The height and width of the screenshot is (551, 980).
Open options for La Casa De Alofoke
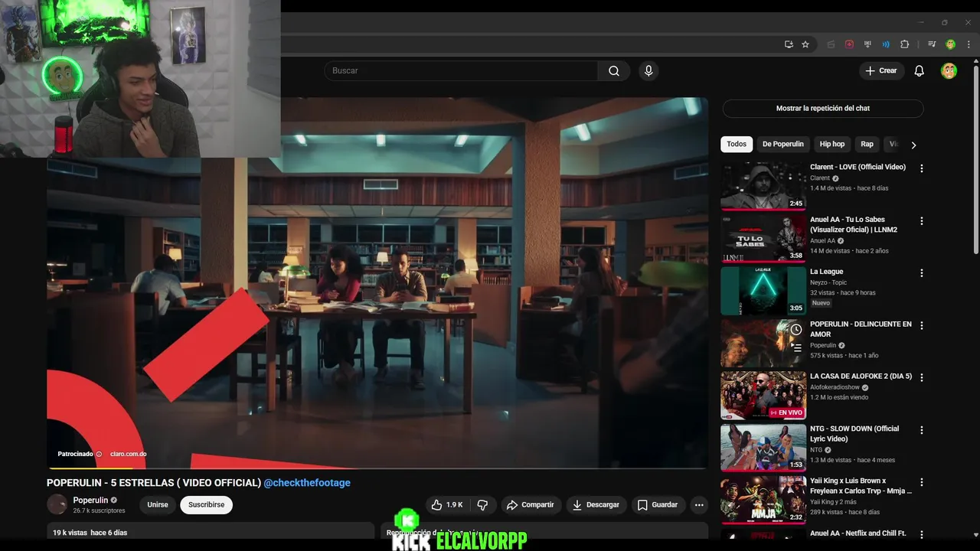tap(921, 378)
